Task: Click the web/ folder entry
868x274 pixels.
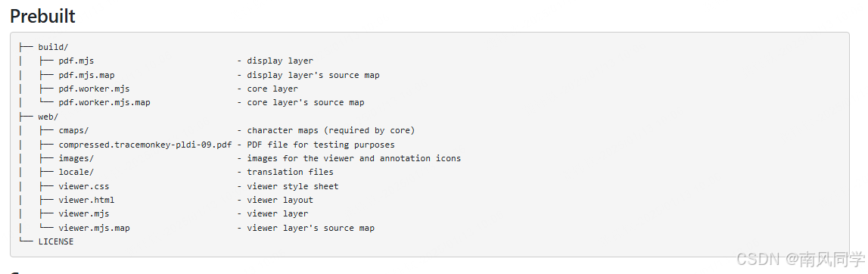Action: pos(48,117)
